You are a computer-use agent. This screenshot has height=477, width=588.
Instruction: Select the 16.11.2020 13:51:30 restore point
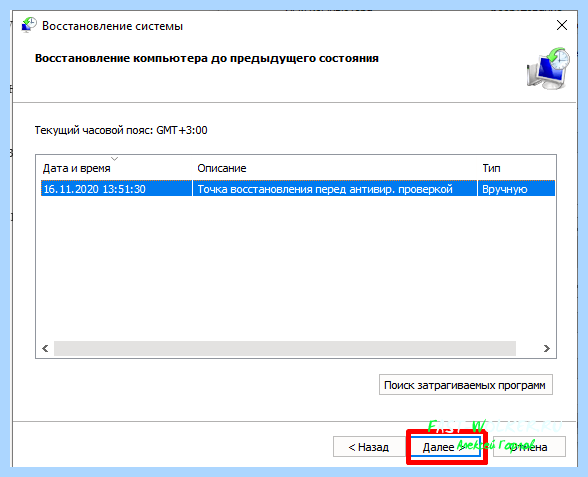297,189
